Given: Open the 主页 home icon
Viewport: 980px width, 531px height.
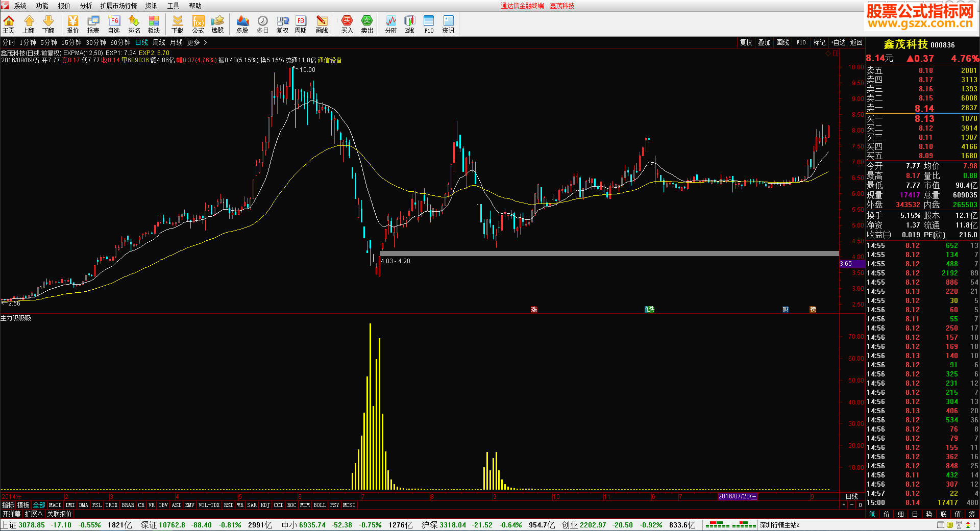Looking at the screenshot, I should (x=9, y=24).
